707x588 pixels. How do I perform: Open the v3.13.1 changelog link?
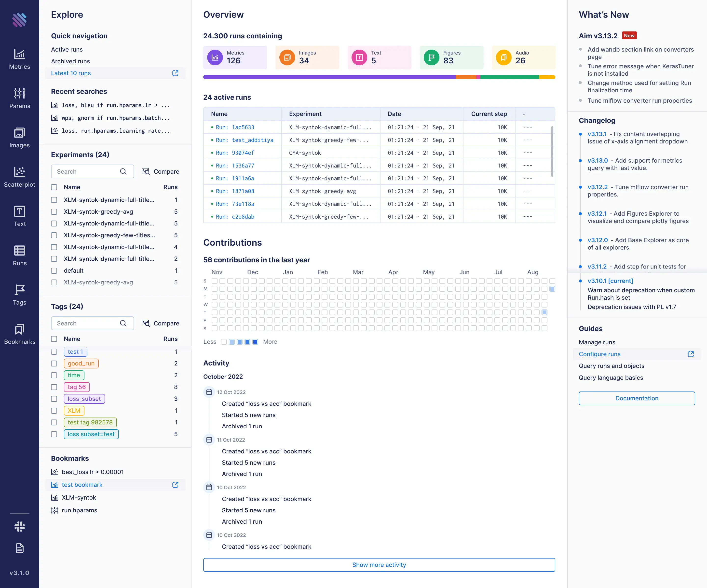coord(597,134)
